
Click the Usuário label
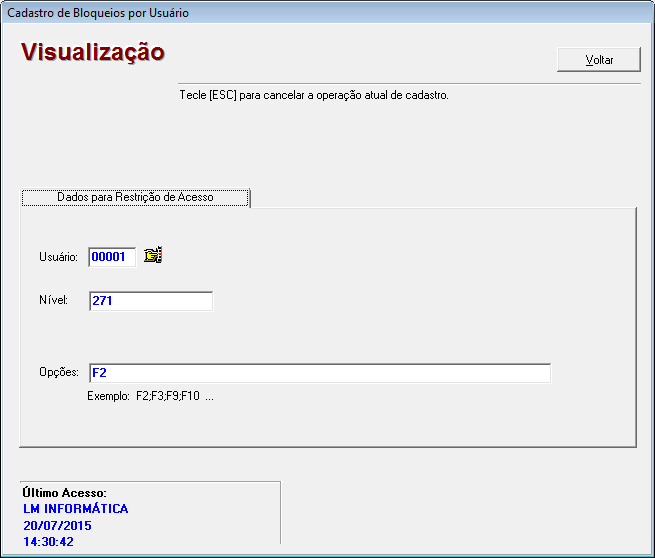[58, 257]
